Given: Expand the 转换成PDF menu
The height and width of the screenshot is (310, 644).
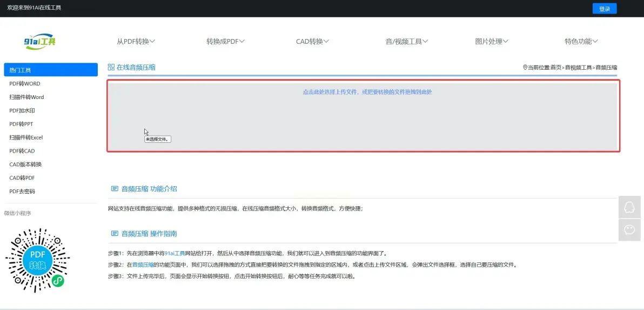Looking at the screenshot, I should (x=225, y=41).
